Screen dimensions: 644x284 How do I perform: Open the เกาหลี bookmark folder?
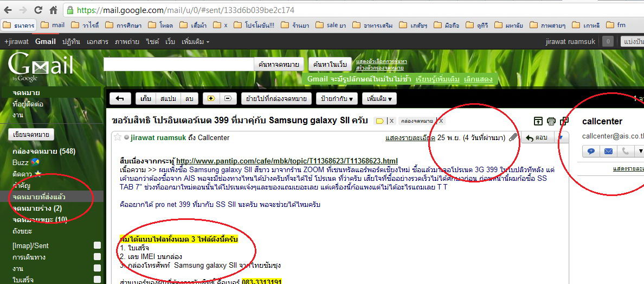(x=587, y=26)
